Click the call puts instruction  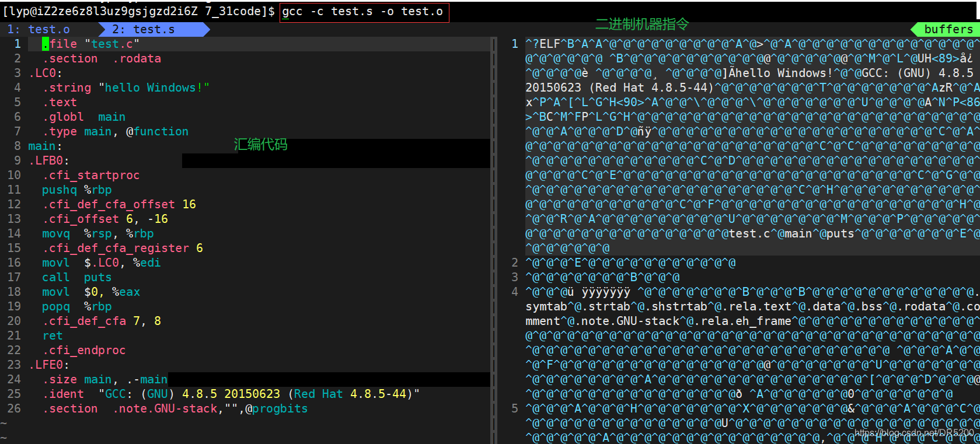[76, 277]
